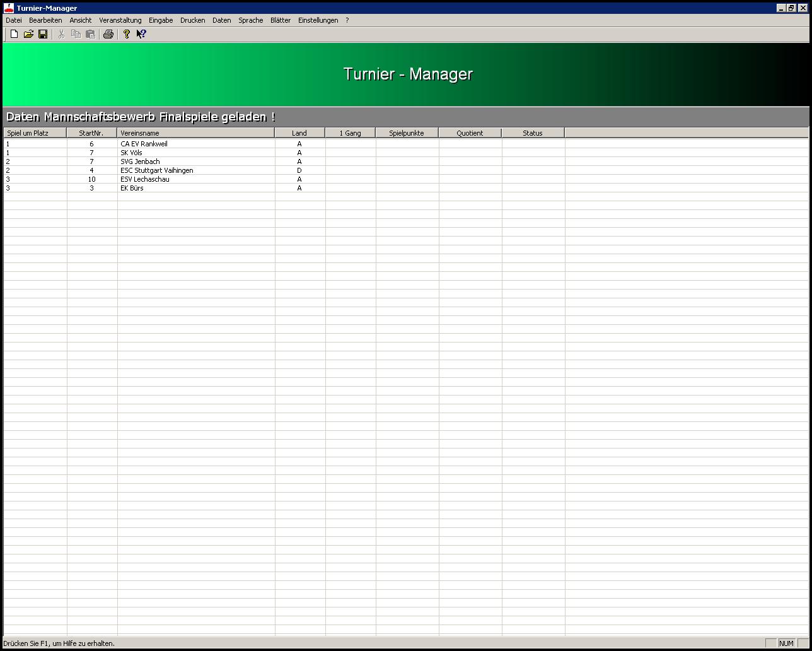The height and width of the screenshot is (651, 812).
Task: Click the Vereinsname column header
Action: (196, 133)
